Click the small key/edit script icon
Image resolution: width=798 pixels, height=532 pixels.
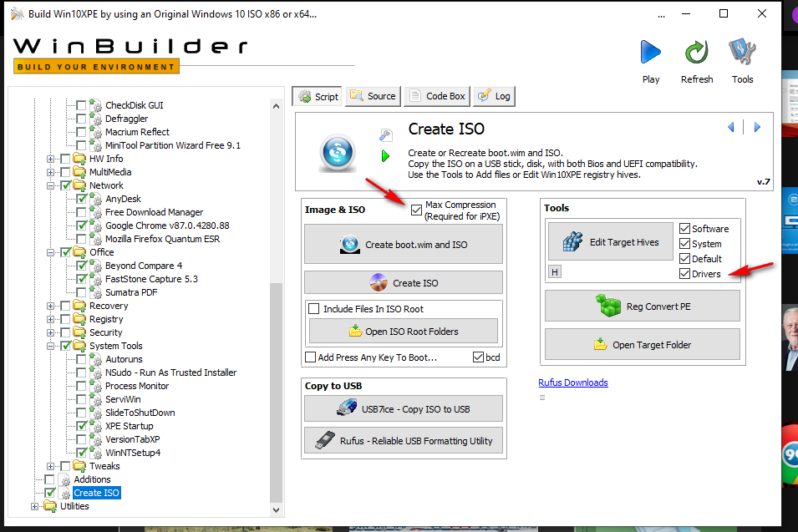[x=385, y=134]
